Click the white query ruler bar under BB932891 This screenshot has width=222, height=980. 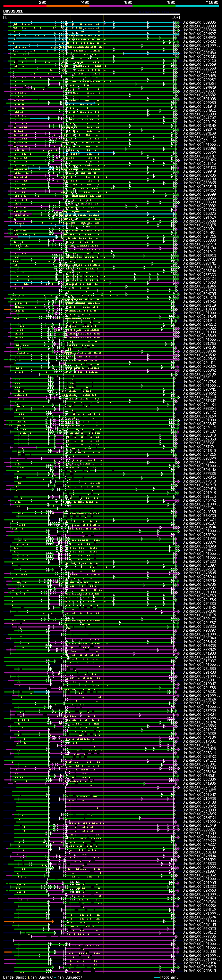92,15
